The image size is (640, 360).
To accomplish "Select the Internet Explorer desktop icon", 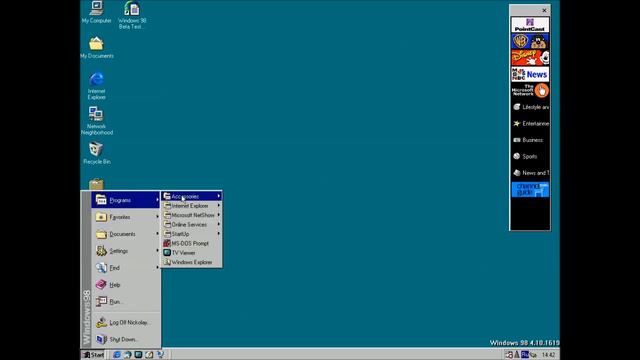I will click(x=96, y=86).
